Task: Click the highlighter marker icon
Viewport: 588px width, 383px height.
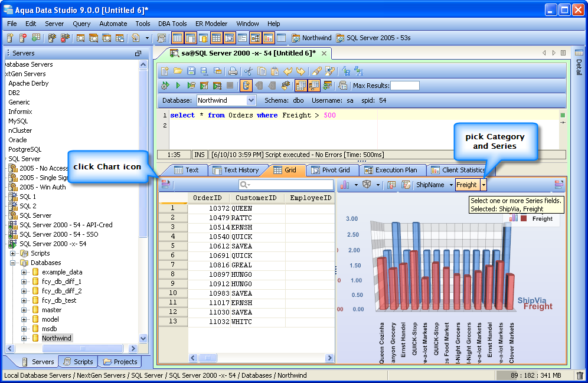Action: tap(317, 71)
